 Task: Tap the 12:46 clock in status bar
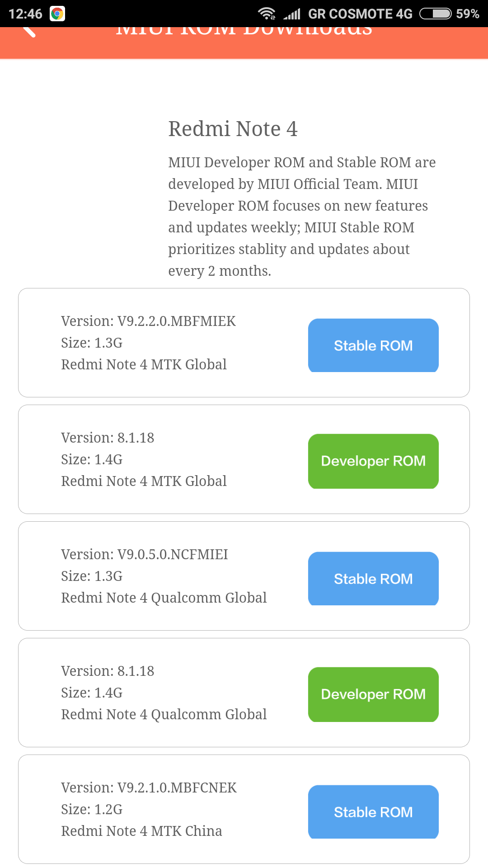point(25,14)
